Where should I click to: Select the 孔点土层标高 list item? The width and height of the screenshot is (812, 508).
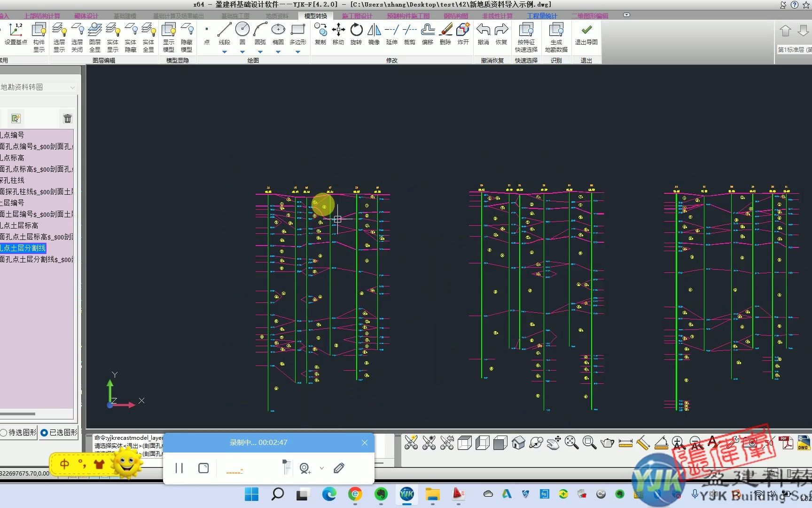pyautogui.click(x=19, y=225)
